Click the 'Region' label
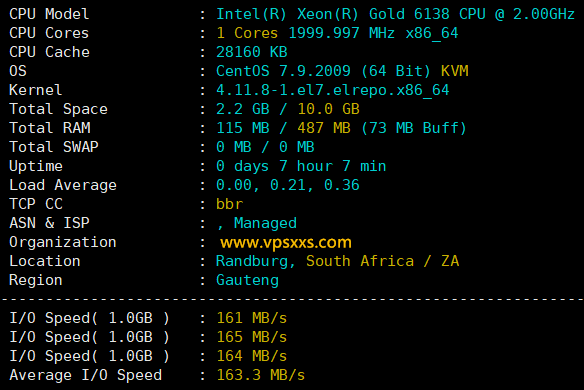The width and height of the screenshot is (584, 390). click(36, 280)
